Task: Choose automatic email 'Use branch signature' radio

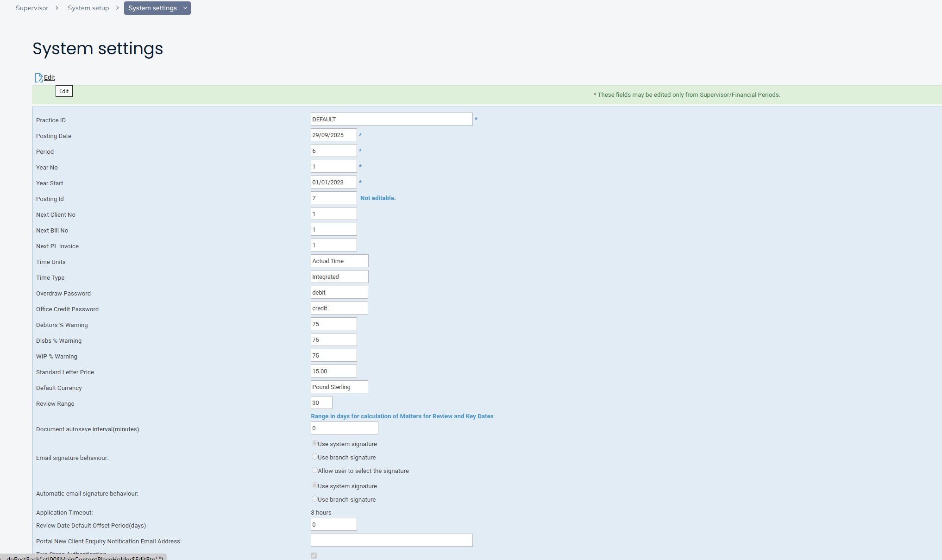Action: (314, 499)
